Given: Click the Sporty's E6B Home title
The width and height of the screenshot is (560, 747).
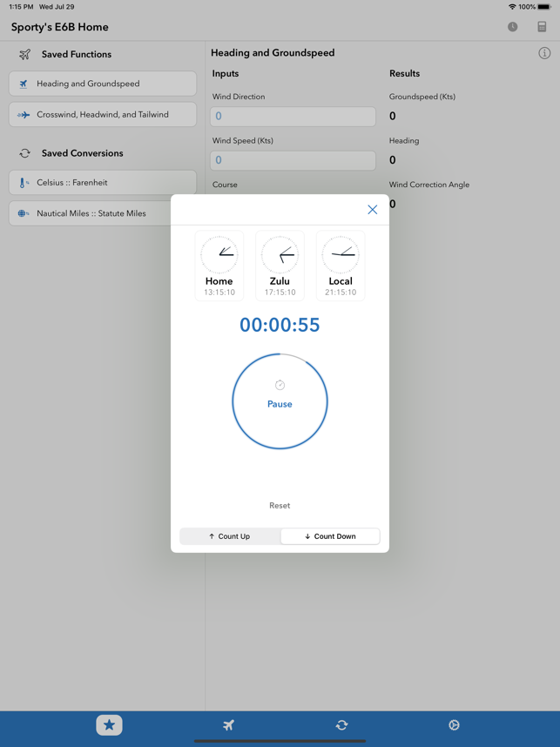Looking at the screenshot, I should pyautogui.click(x=59, y=27).
